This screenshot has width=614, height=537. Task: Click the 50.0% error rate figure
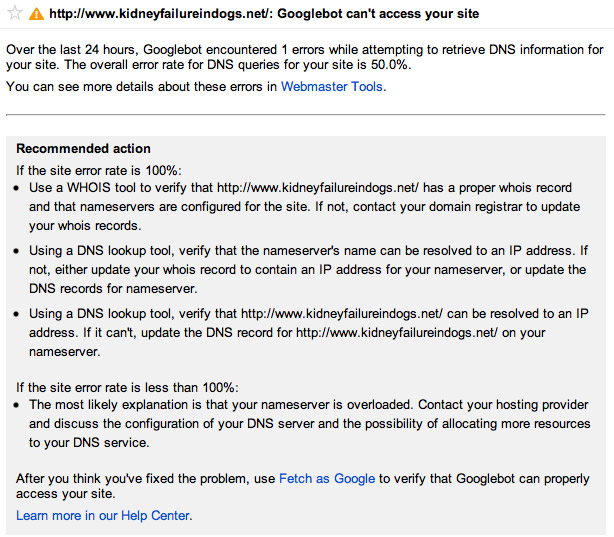(390, 65)
